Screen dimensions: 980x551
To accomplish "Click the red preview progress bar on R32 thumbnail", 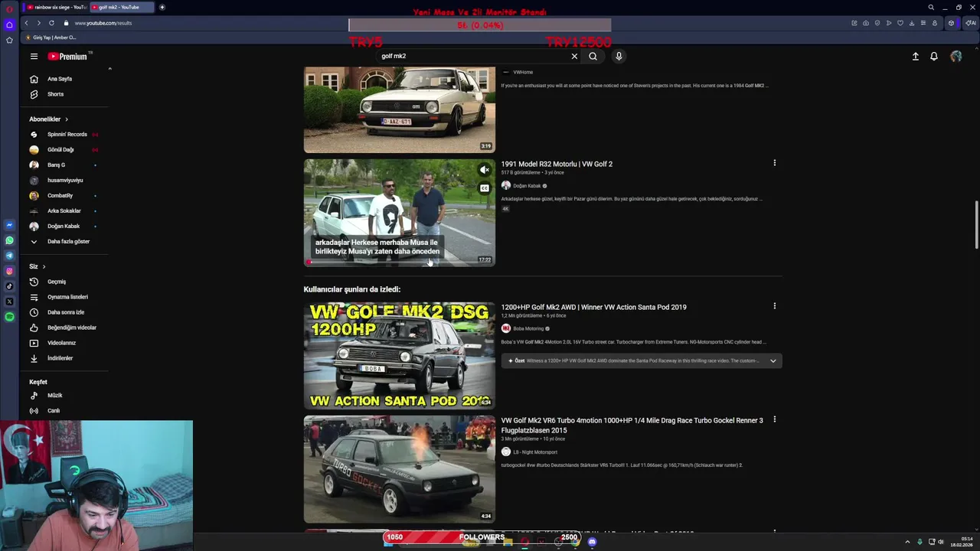I will click(309, 262).
